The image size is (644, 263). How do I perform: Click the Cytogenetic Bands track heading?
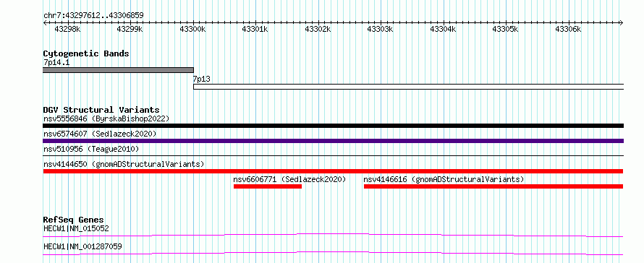pyautogui.click(x=86, y=53)
